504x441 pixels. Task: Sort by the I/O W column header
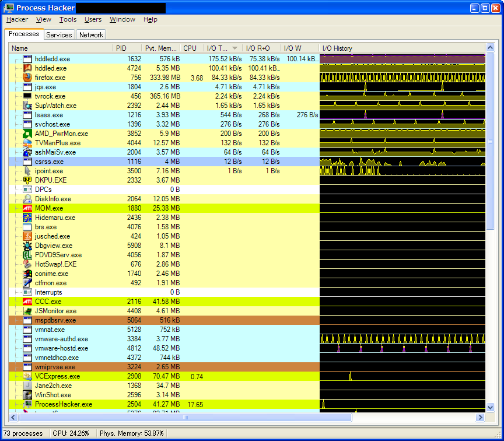point(300,48)
